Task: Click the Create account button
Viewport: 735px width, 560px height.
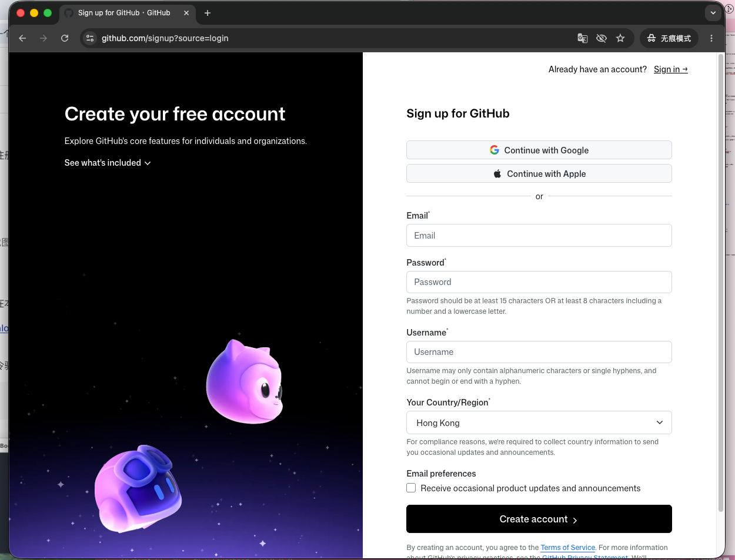Action: pos(539,519)
